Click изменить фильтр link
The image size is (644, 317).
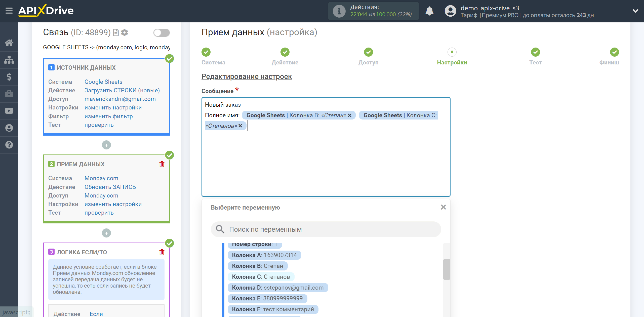coord(108,116)
